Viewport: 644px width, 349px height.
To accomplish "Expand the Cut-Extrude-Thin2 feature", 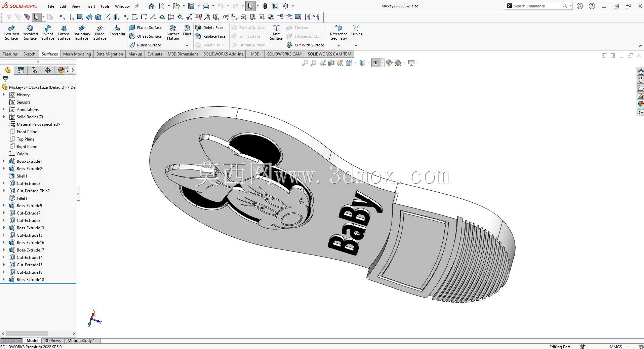I will coord(4,191).
